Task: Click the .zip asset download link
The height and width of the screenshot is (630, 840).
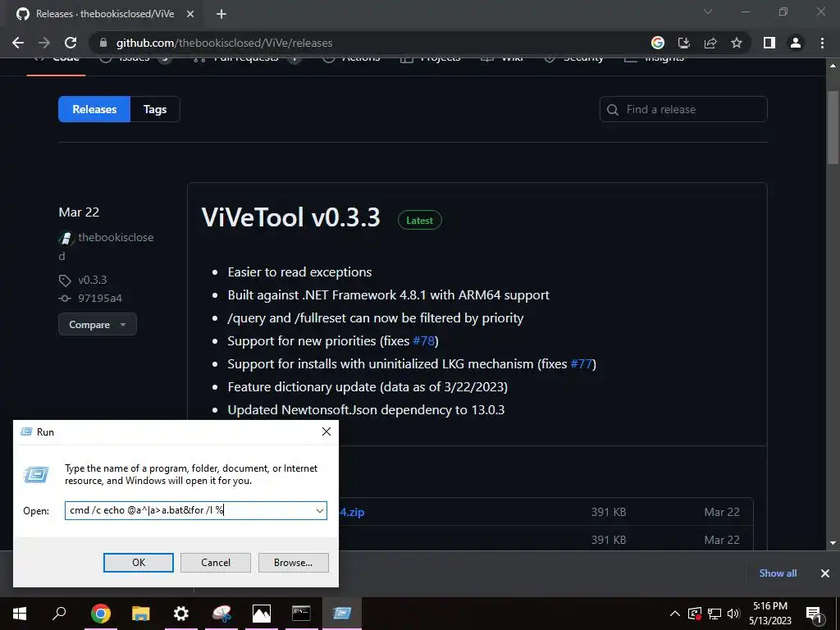Action: click(353, 512)
